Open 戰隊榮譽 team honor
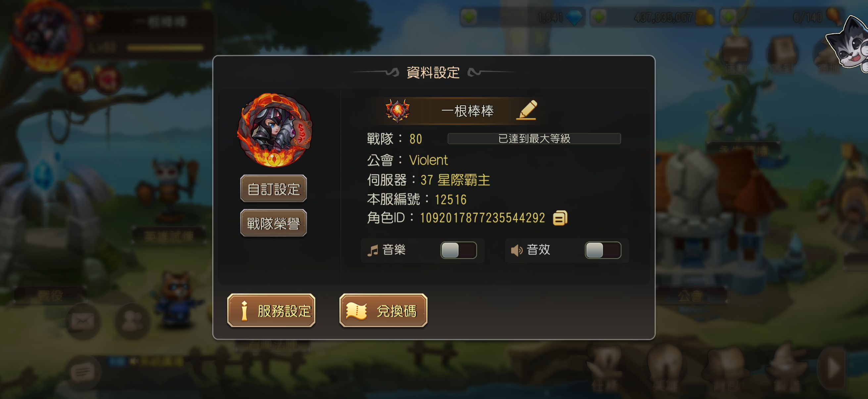The width and height of the screenshot is (868, 399). pos(273,223)
